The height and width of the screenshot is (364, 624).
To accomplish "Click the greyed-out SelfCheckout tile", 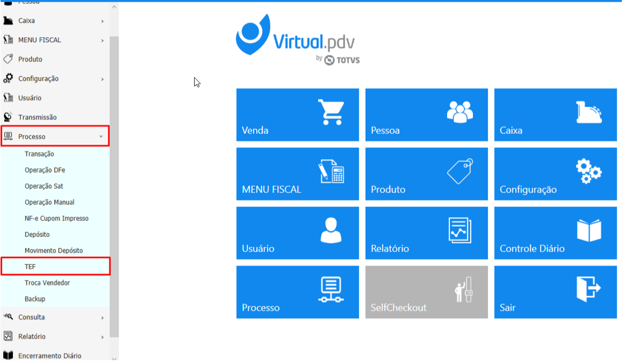I will (x=426, y=292).
